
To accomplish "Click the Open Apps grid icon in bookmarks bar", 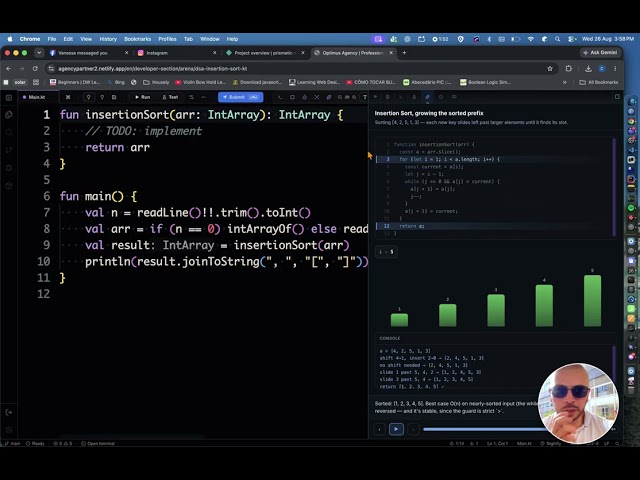I will (36, 82).
